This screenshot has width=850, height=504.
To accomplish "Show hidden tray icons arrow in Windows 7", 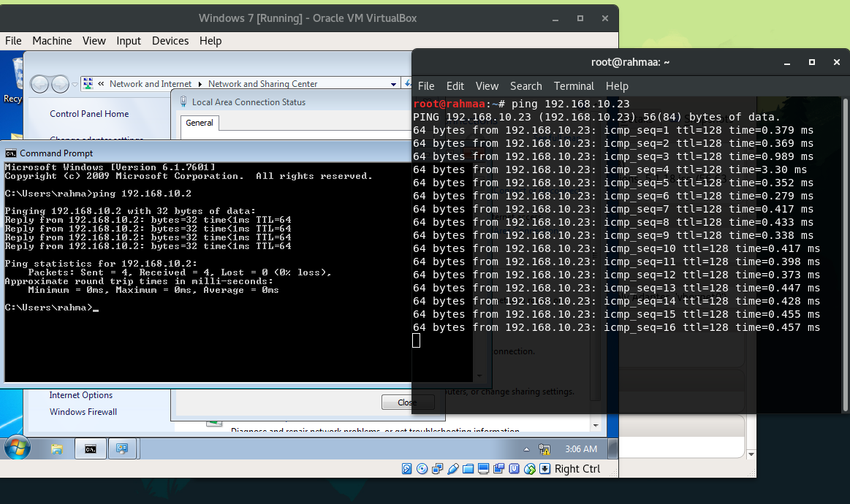I will (x=526, y=449).
